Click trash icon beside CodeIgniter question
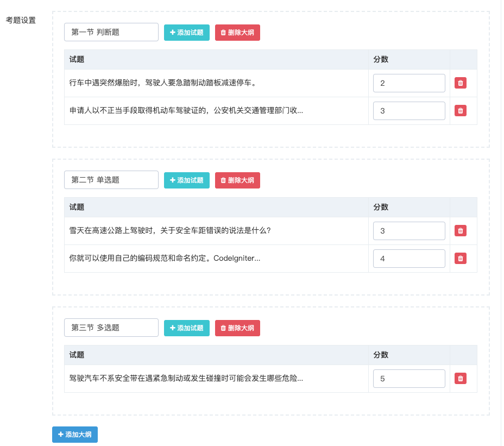 point(460,259)
